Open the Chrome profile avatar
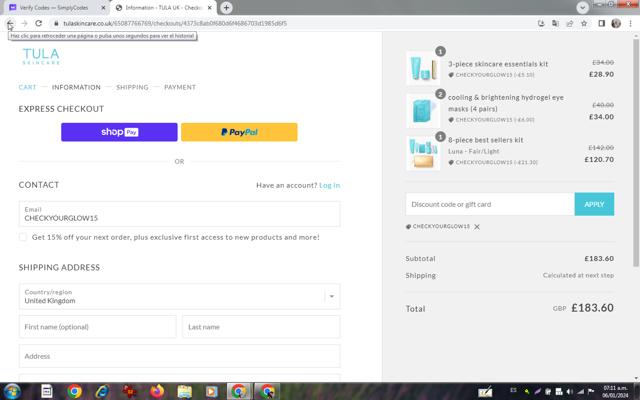Viewport: 640px width, 400px height. [x=616, y=24]
